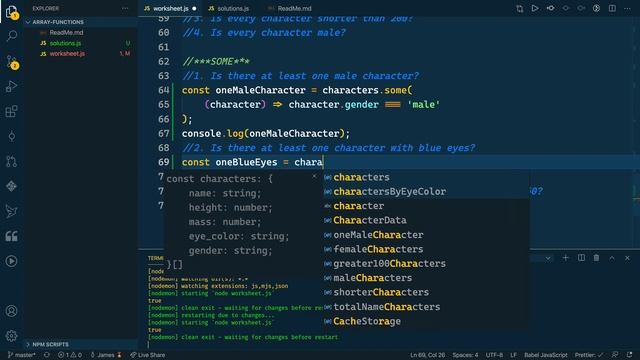Select the 'charactersByEyeColor' suggestion
This screenshot has height=360, width=640.
426,191
